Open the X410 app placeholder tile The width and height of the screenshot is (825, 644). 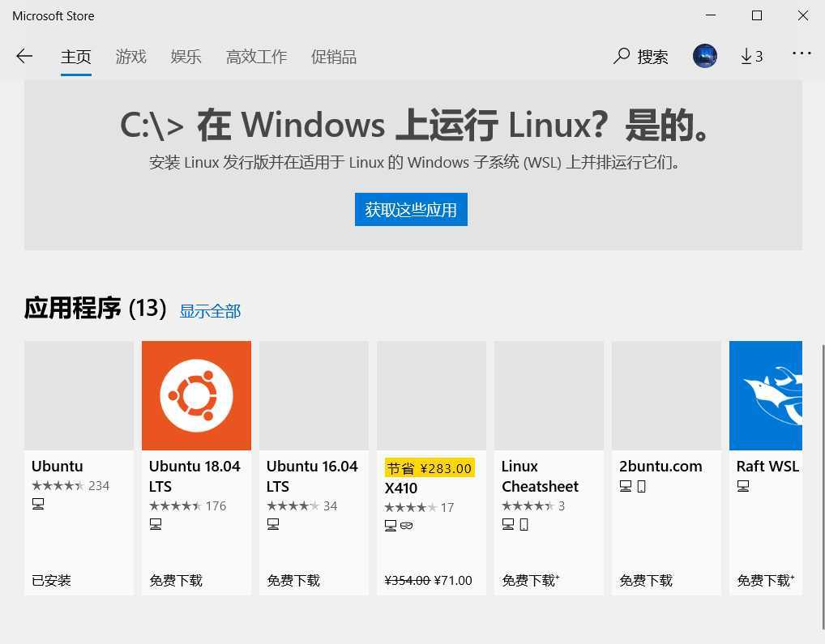click(x=431, y=395)
